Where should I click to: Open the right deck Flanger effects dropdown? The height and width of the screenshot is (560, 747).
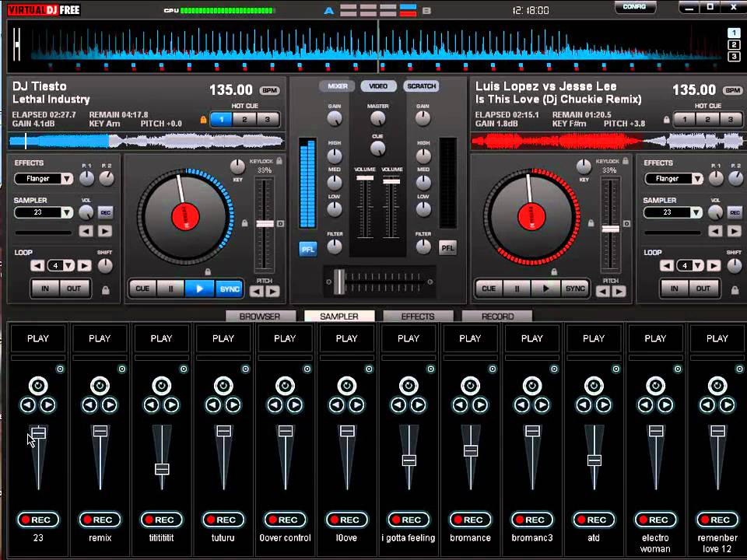(697, 179)
